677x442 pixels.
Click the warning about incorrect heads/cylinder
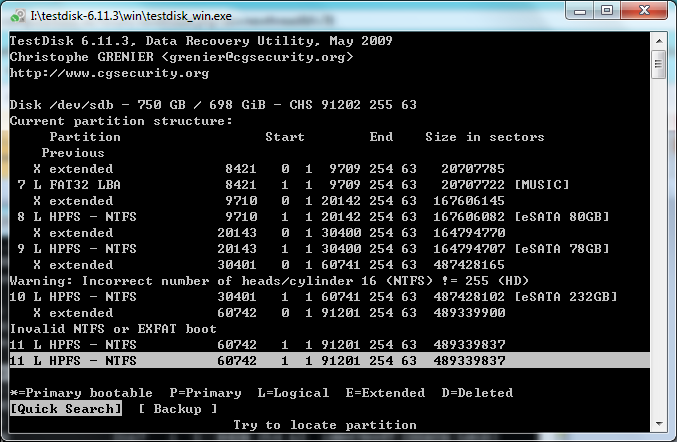click(x=269, y=281)
